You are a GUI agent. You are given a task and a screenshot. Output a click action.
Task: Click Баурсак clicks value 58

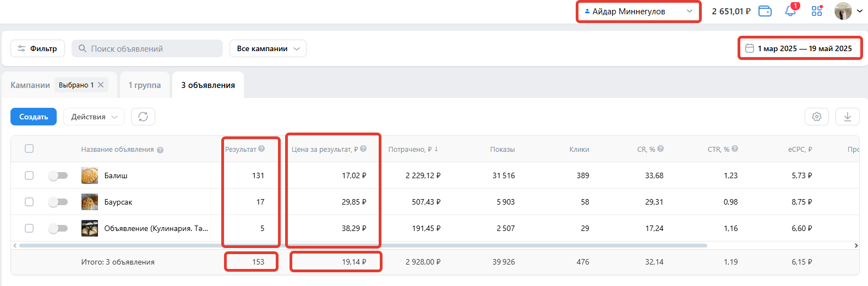585,202
